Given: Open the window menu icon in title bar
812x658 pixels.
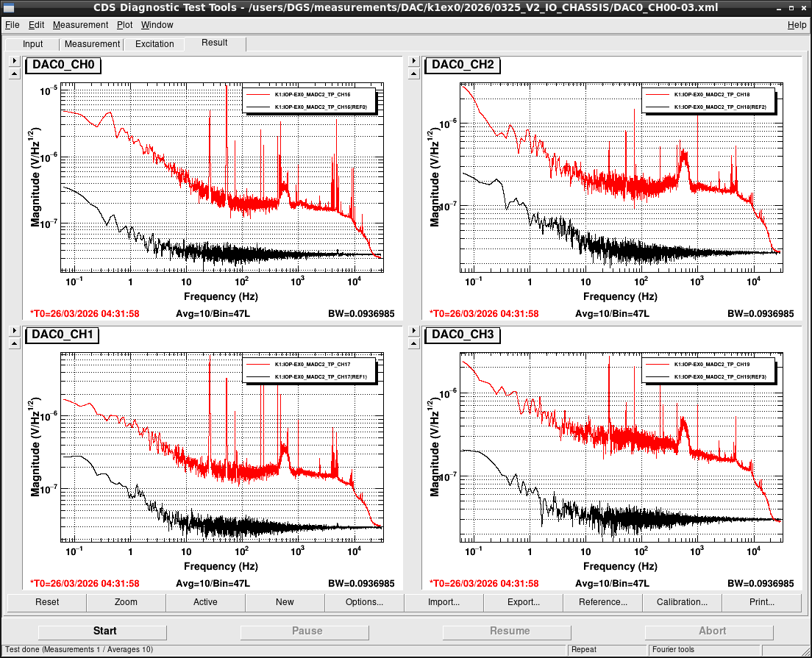Looking at the screenshot, I should tap(9, 8).
